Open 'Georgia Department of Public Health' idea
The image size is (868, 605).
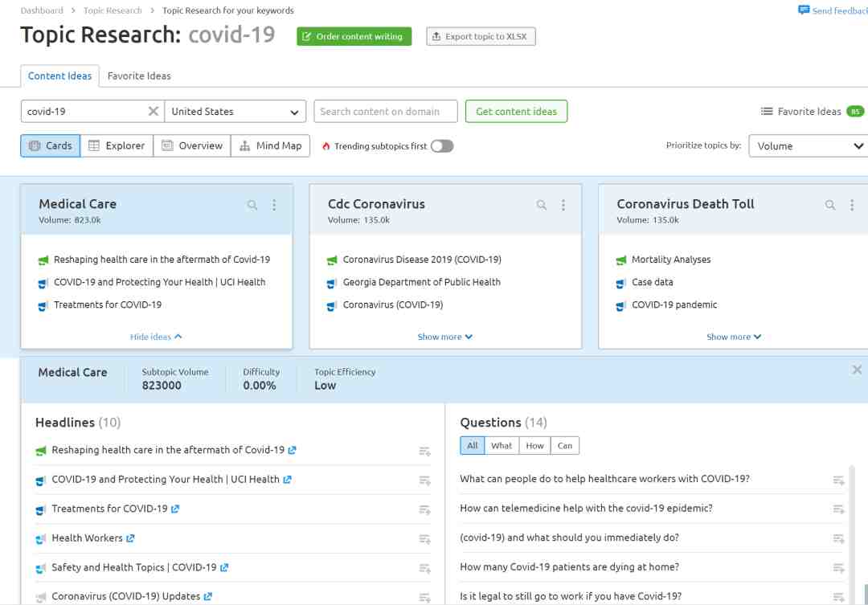[421, 282]
